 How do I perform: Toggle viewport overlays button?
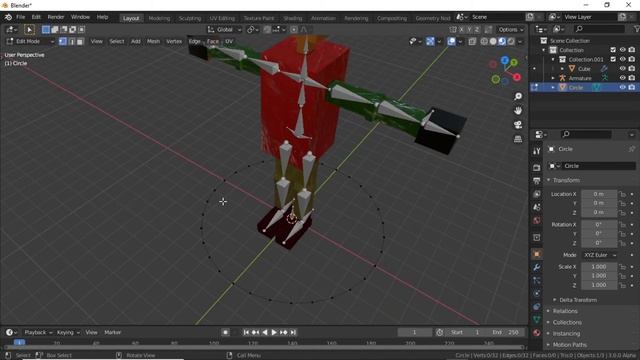click(x=451, y=41)
